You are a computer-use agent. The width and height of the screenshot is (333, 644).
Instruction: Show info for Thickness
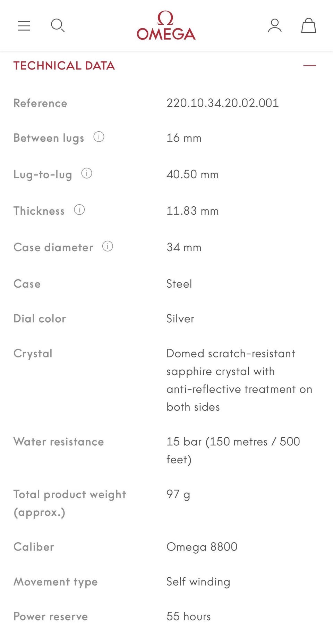(79, 210)
